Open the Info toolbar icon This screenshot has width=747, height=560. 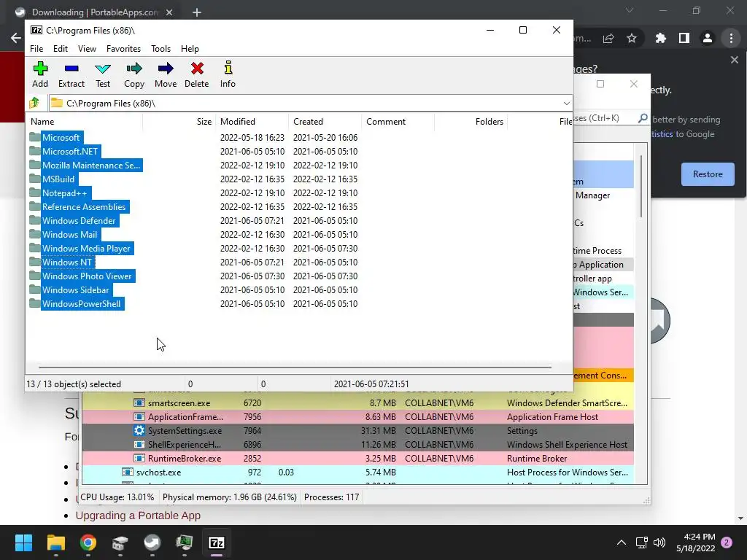tap(228, 68)
